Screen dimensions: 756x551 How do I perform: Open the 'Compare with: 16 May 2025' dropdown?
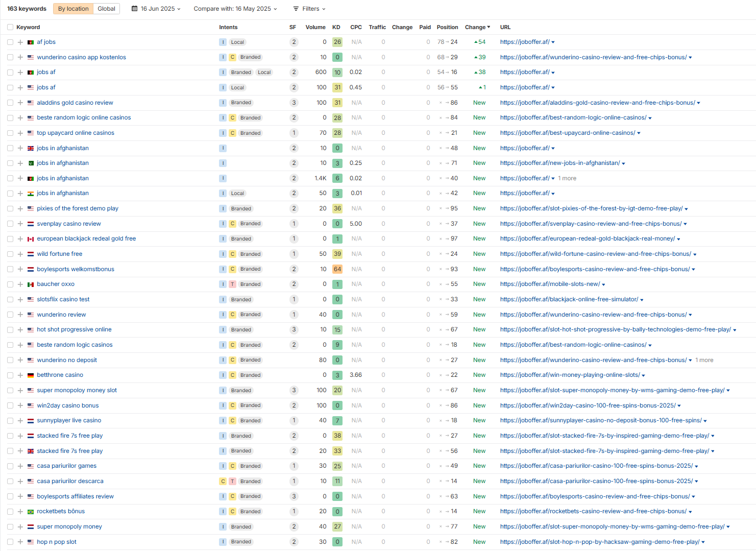coord(235,9)
